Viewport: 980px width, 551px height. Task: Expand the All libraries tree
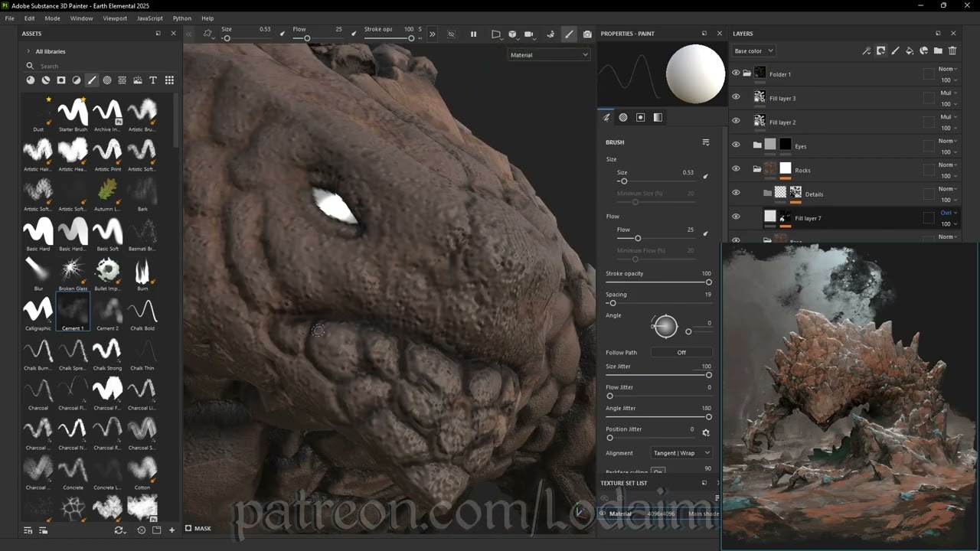pyautogui.click(x=28, y=51)
